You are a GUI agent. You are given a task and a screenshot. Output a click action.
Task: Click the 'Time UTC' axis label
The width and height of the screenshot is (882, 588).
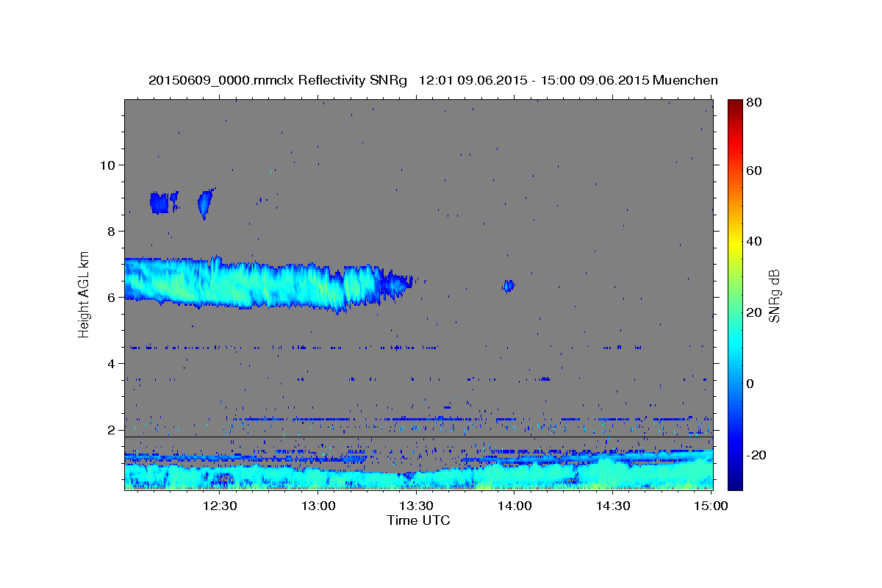[x=418, y=520]
